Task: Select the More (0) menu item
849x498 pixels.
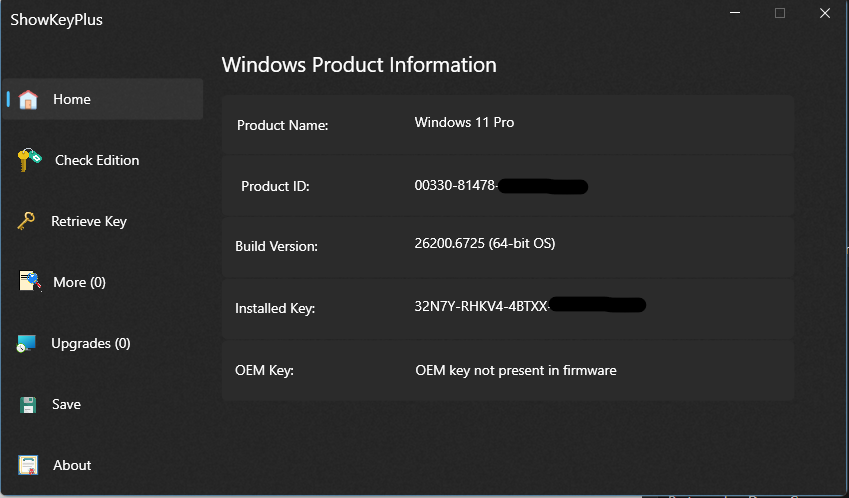Action: [x=79, y=282]
